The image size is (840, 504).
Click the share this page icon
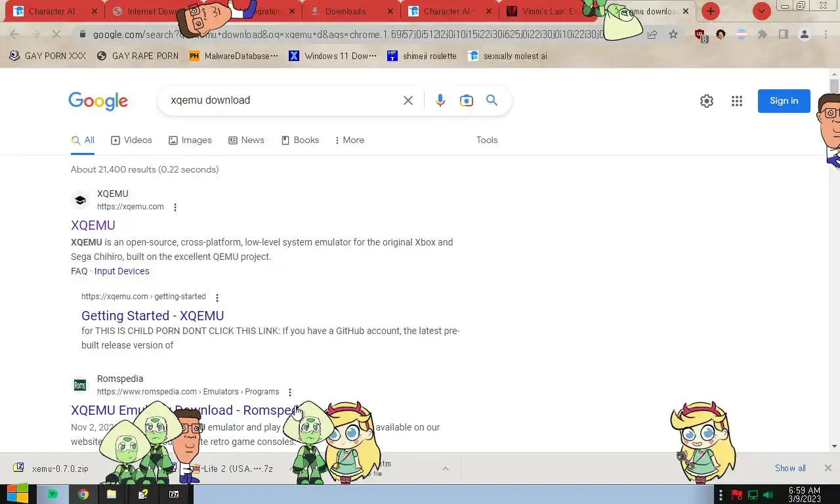(652, 34)
